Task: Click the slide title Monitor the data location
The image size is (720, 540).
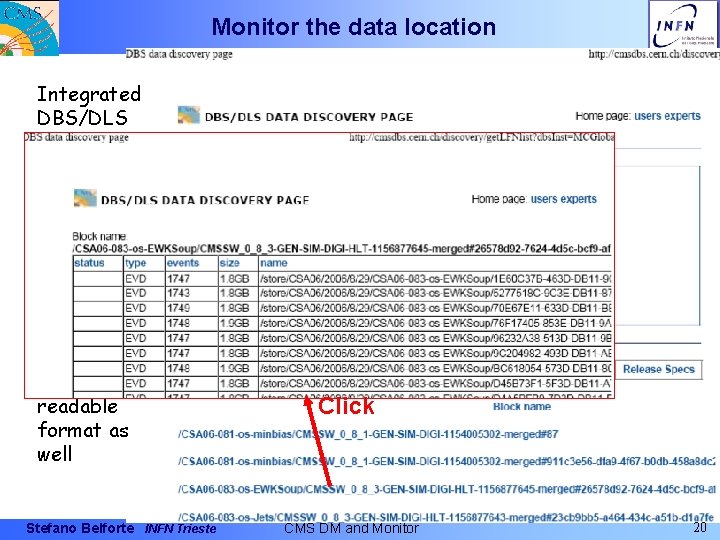Action: [354, 27]
